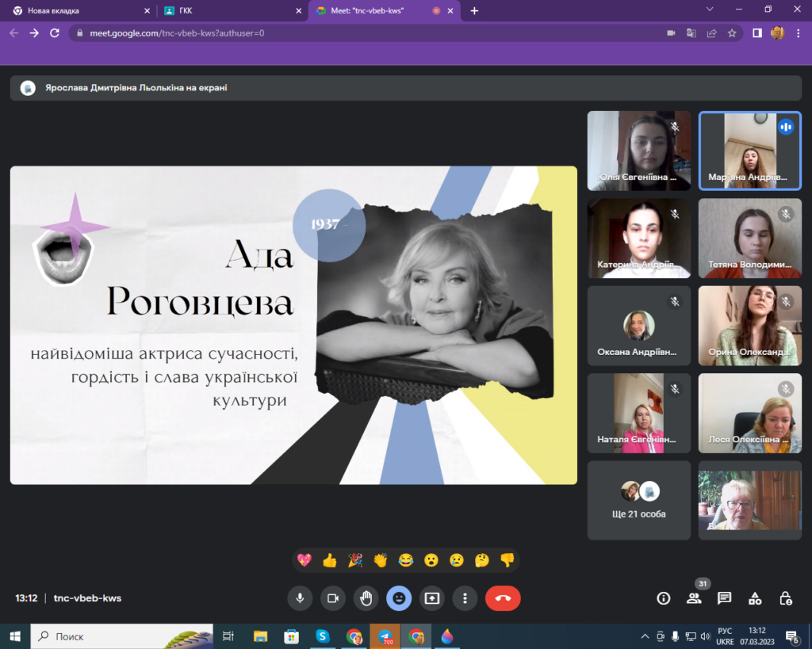Image resolution: width=812 pixels, height=649 pixels.
Task: Expand the Chrome tab search chevron
Action: pyautogui.click(x=710, y=10)
